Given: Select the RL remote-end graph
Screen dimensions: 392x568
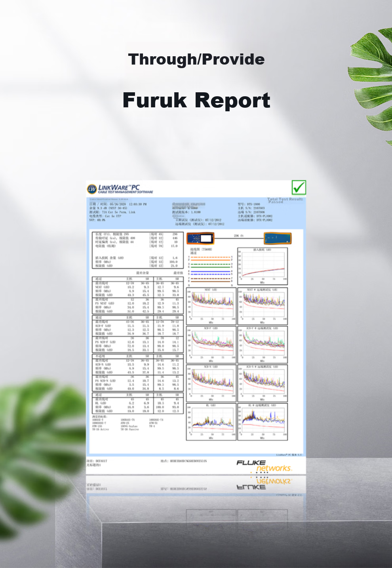Looking at the screenshot, I should pos(263,421).
